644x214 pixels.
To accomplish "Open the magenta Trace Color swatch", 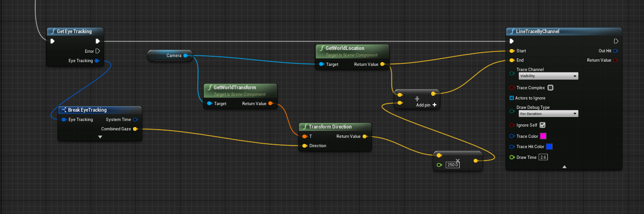I will point(543,136).
